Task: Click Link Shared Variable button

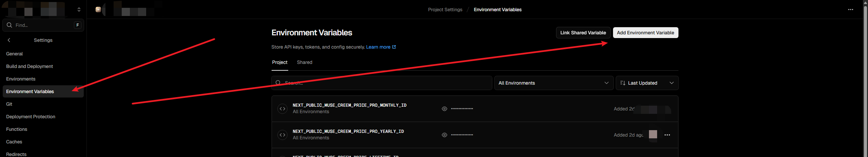Action: (x=583, y=33)
